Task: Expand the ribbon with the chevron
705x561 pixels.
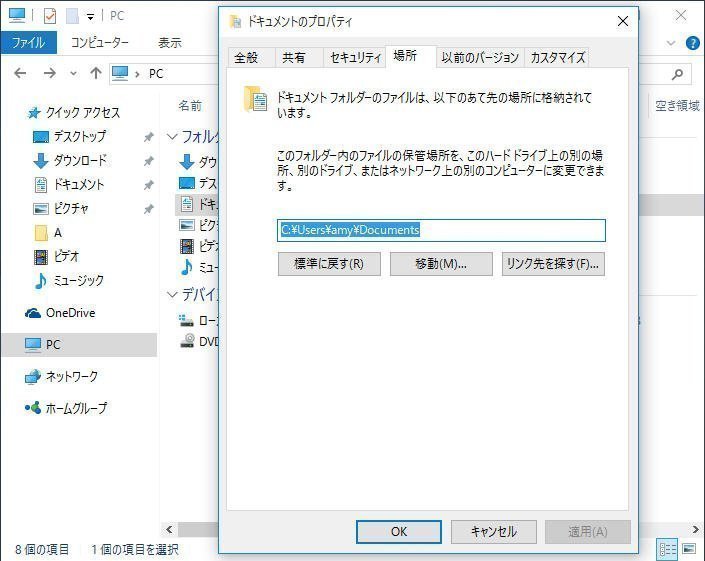Action: pyautogui.click(x=671, y=43)
